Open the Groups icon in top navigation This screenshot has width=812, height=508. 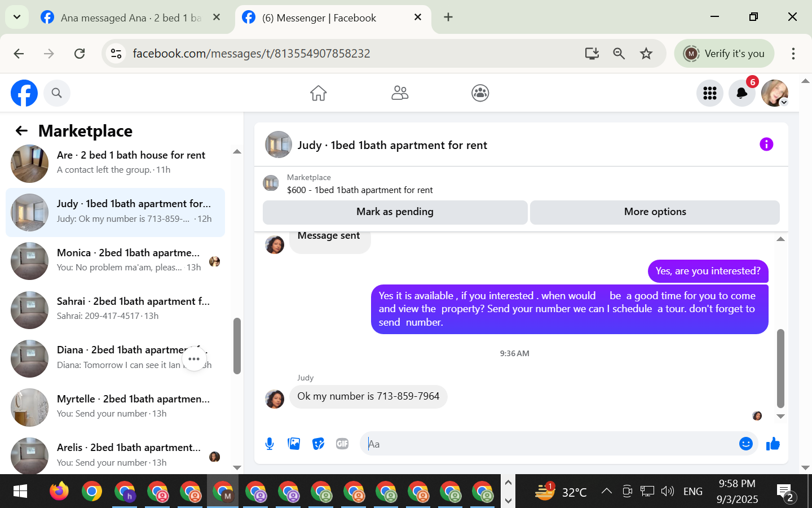pos(480,93)
